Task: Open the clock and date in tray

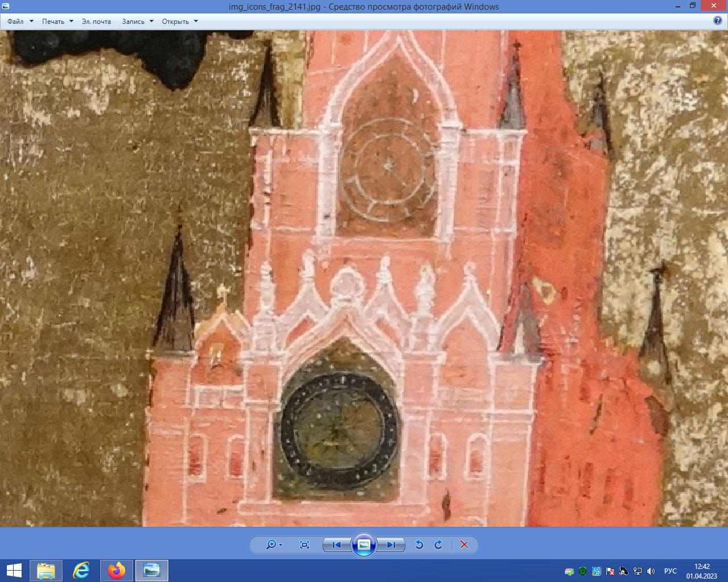Action: click(x=702, y=571)
